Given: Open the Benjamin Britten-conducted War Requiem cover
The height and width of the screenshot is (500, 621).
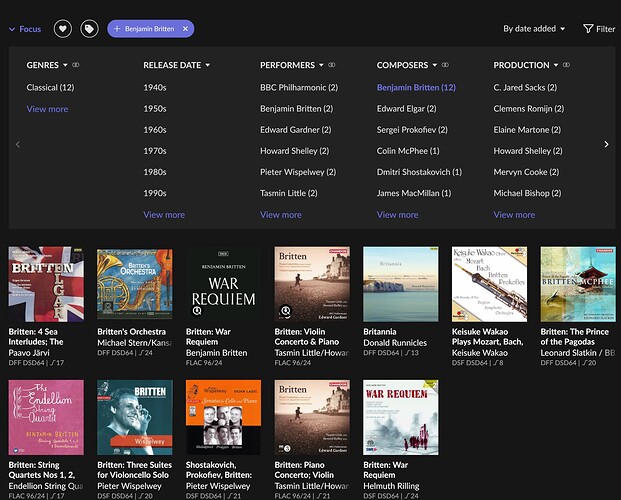Looking at the screenshot, I should 223,284.
